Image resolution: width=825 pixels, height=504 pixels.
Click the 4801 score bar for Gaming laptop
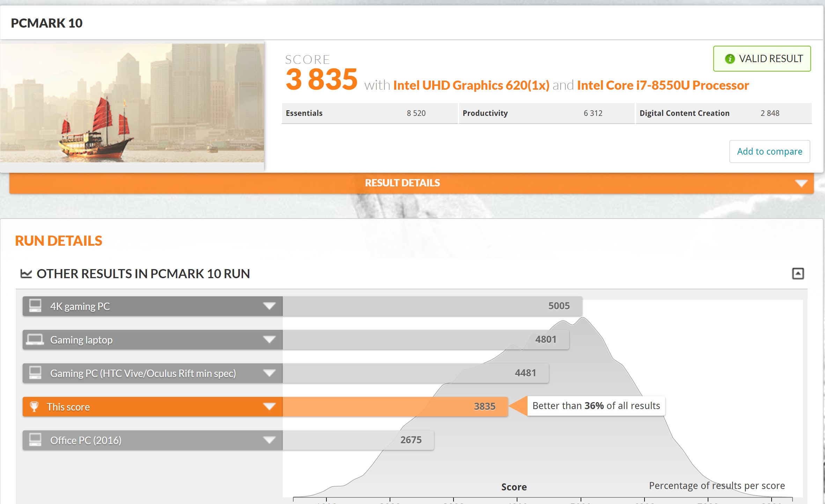pos(426,340)
